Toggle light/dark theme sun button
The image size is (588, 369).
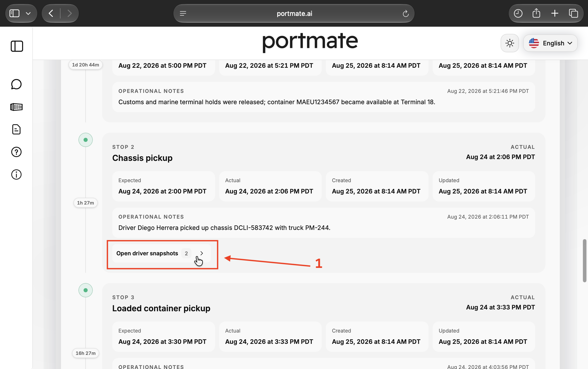click(510, 43)
